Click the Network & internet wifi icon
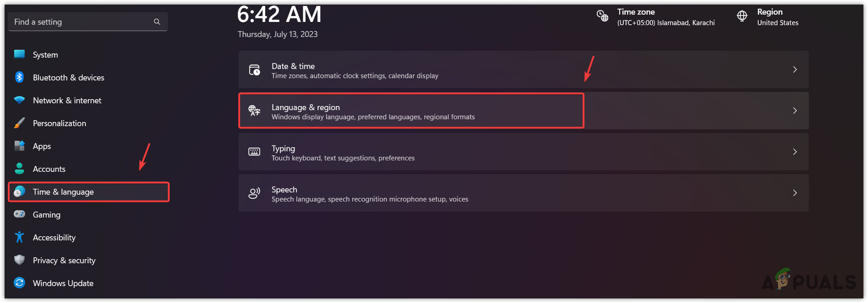The width and height of the screenshot is (868, 303). 19,100
